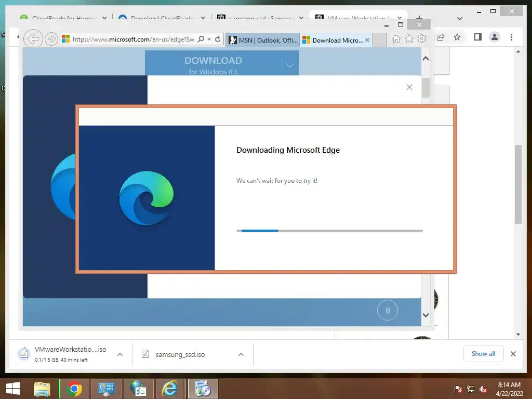Open muted volume tray icon
The height and width of the screenshot is (399, 532).
(x=483, y=389)
